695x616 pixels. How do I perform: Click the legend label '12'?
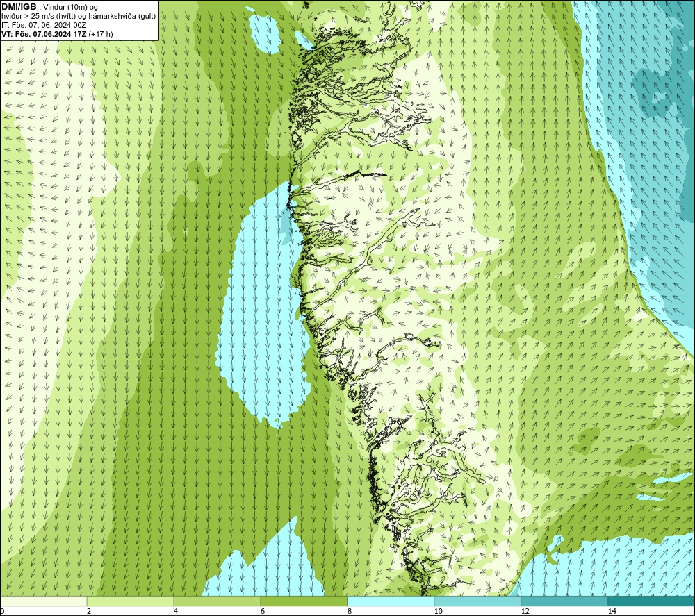525,611
